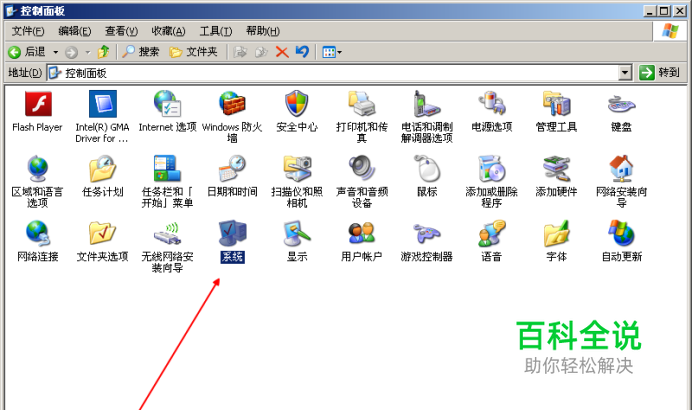Open 日期和时间 icon
Screen dimensions: 692x410
232,169
